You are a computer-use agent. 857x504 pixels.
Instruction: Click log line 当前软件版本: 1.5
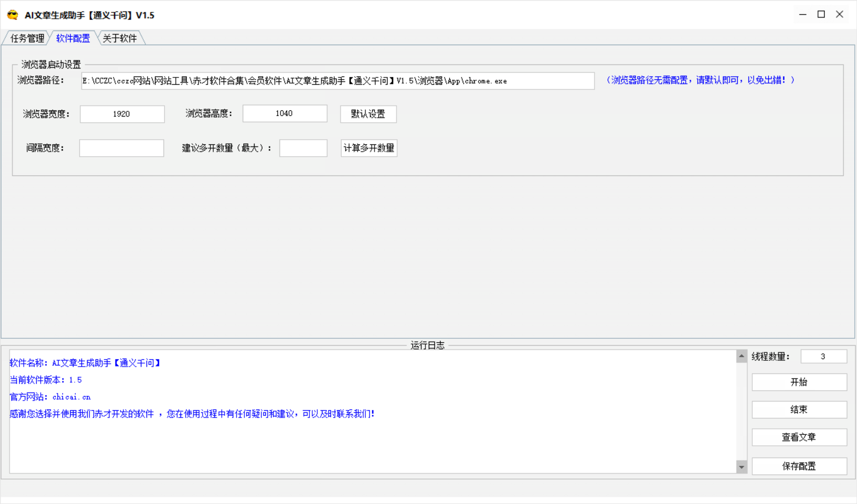click(46, 380)
